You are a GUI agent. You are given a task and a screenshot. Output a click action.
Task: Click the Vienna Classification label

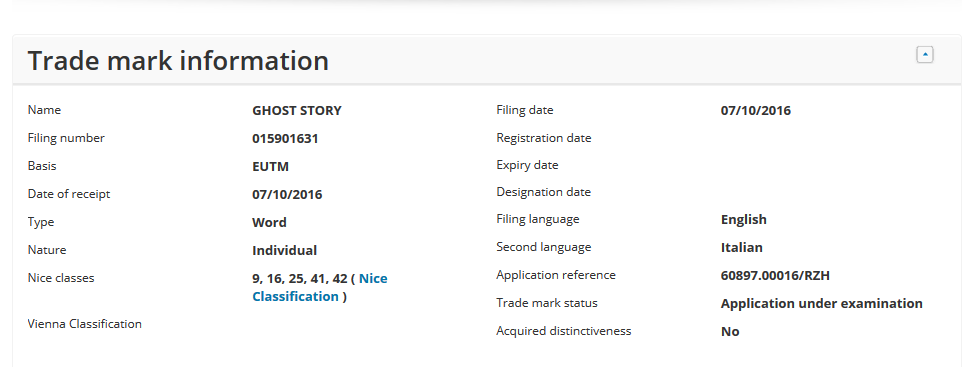(85, 324)
